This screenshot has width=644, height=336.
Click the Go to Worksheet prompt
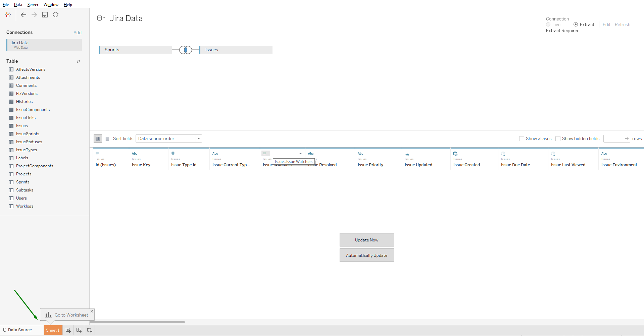pos(70,315)
